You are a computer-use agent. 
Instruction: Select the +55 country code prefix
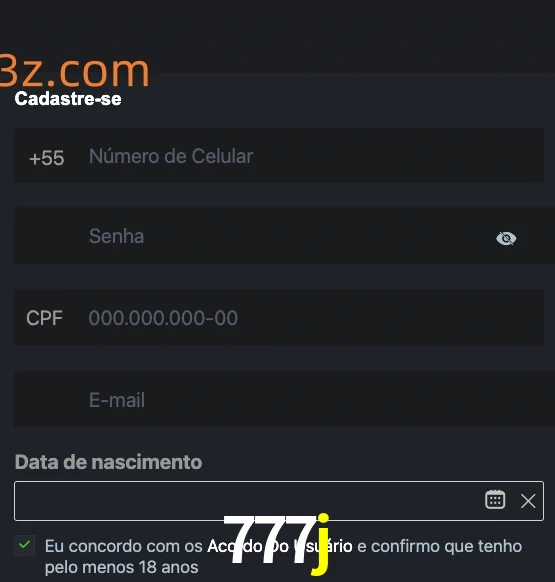(47, 158)
